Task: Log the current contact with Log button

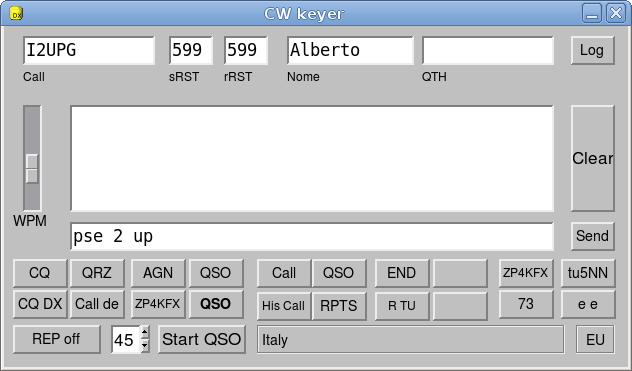Action: coord(592,50)
